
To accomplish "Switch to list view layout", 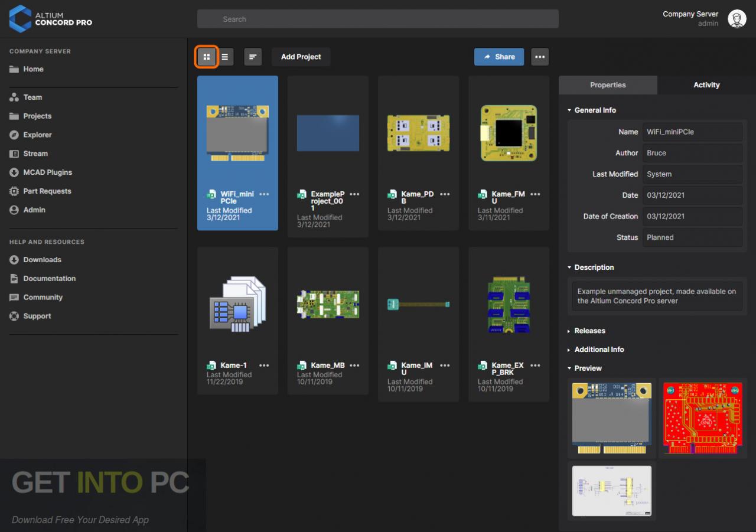I will [x=225, y=57].
